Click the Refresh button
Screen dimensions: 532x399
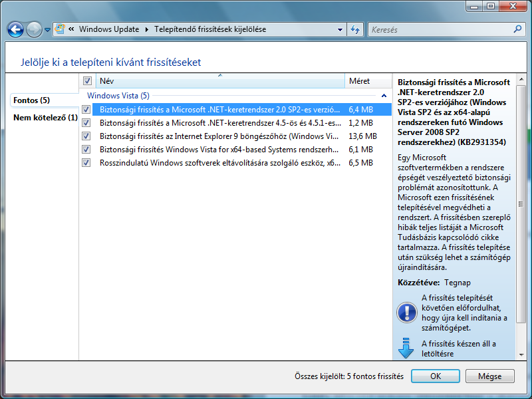coord(355,29)
